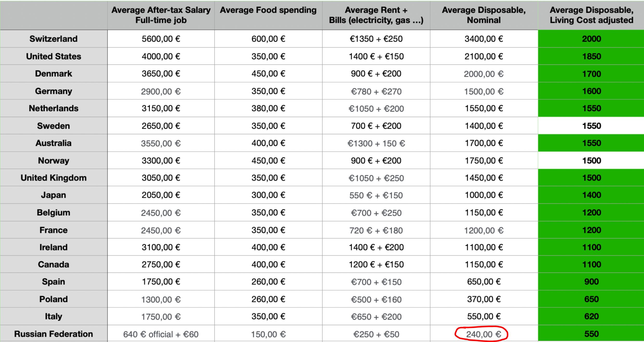Click Germany's 2900,00 € salary cell
The height and width of the screenshot is (342, 644).
coord(161,91)
